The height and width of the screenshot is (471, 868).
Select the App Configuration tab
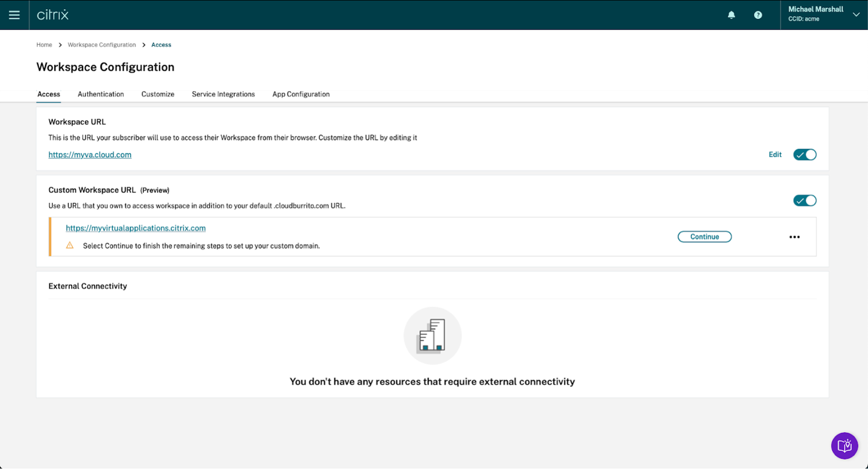pyautogui.click(x=301, y=94)
